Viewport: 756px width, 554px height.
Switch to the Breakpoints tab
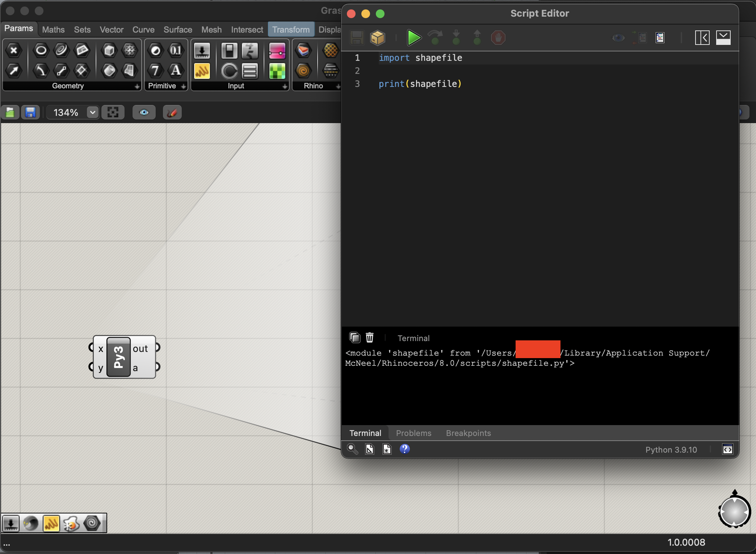pos(469,433)
